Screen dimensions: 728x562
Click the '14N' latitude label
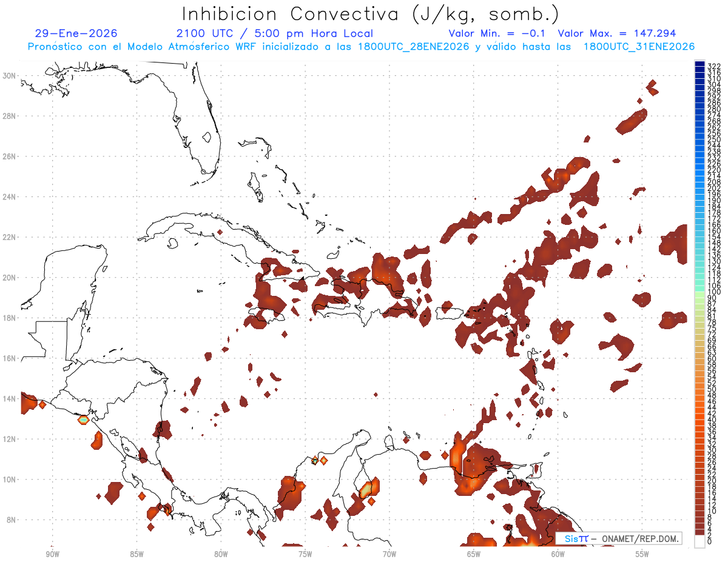[9, 398]
